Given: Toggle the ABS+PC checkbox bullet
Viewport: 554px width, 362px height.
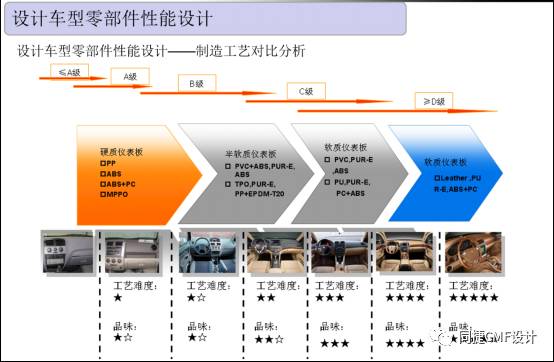Looking at the screenshot, I should (x=103, y=184).
